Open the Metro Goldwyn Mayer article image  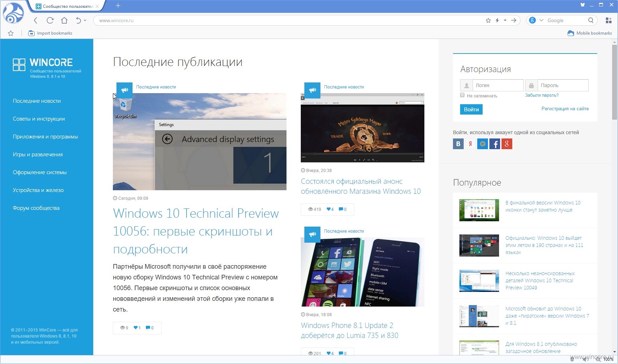pos(363,128)
